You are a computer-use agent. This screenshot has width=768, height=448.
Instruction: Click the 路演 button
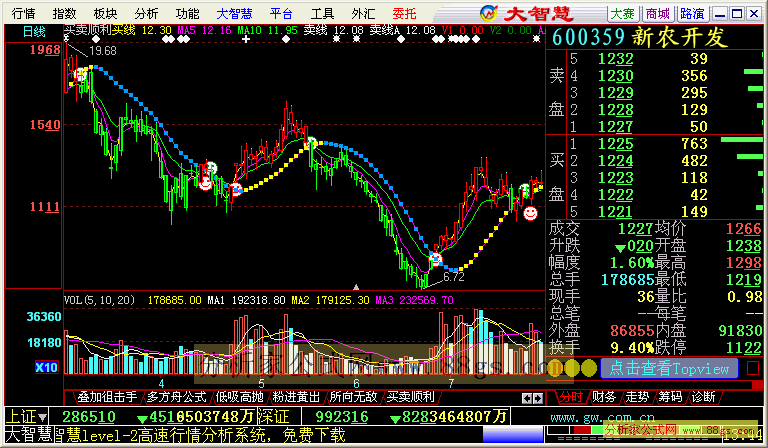click(x=693, y=14)
